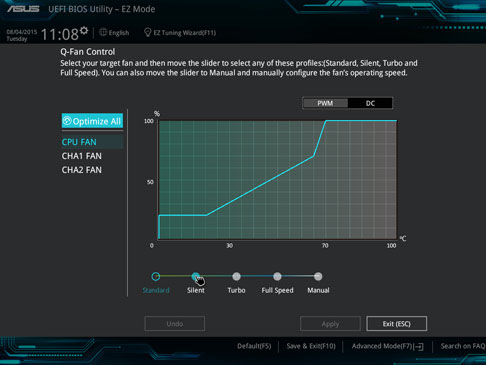The height and width of the screenshot is (365, 486).
Task: Click the Undo button
Action: [x=175, y=324]
